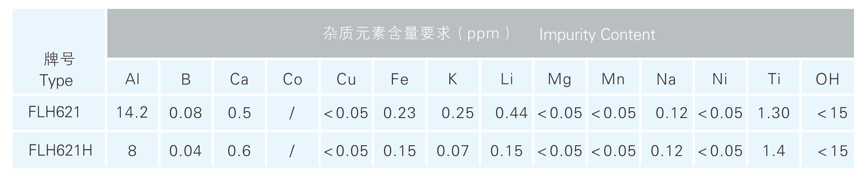Select the 1.30 Ti value cell
This screenshot has width=868, height=187.
click(773, 113)
